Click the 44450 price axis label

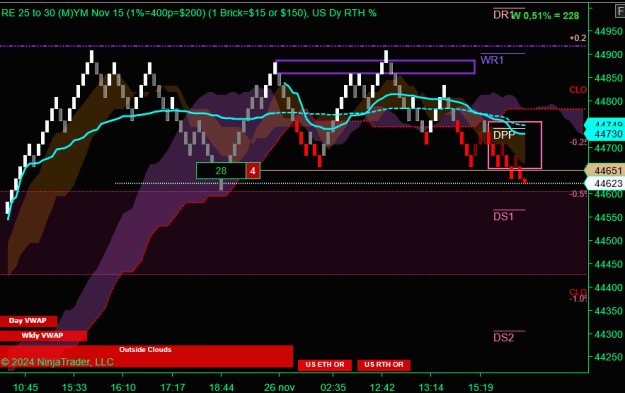click(608, 264)
